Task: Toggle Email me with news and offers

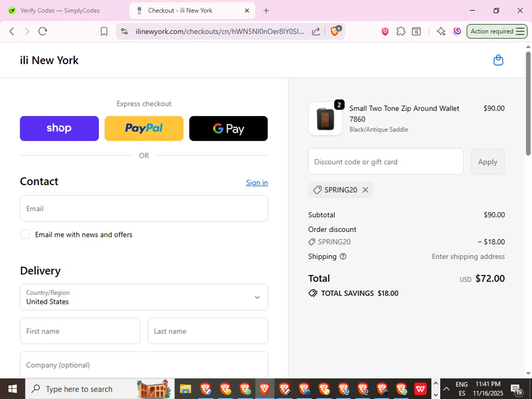Action: (25, 234)
